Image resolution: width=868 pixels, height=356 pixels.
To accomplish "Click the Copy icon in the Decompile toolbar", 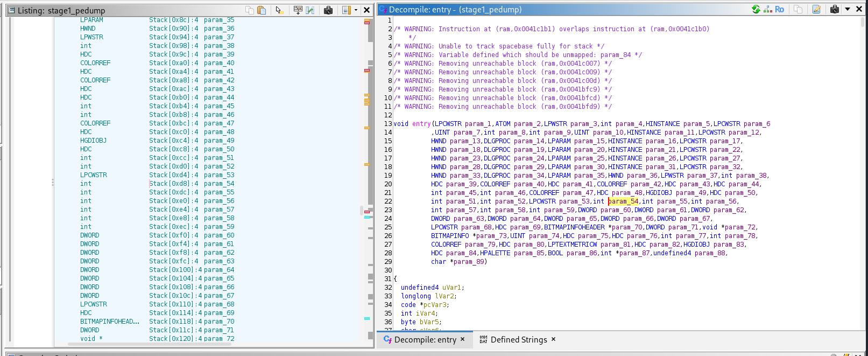I will click(798, 9).
